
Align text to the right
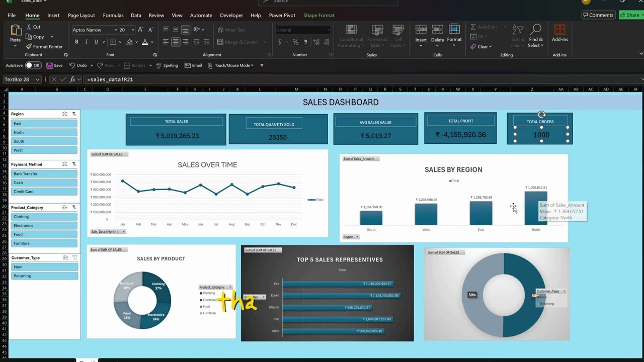(x=186, y=42)
